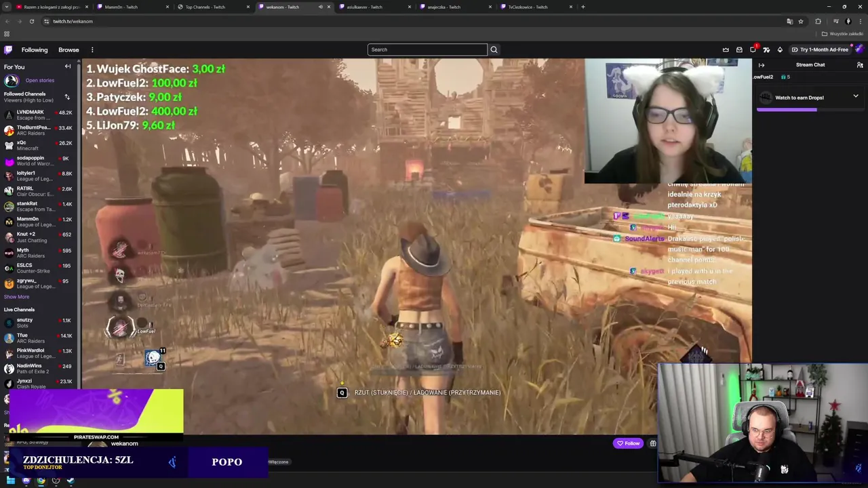Click Try 1-Month Ad-Free button

(819, 49)
